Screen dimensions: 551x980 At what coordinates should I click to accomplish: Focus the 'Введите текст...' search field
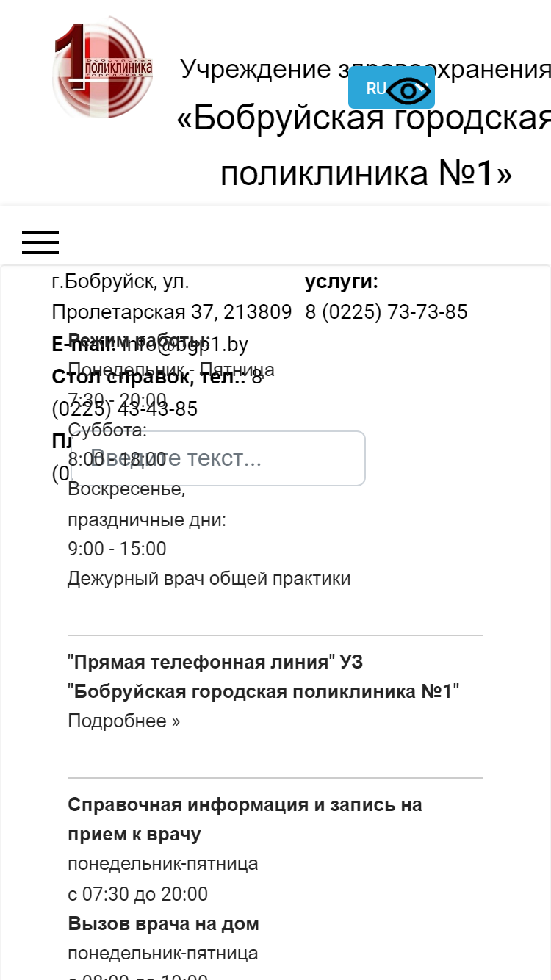click(x=227, y=458)
